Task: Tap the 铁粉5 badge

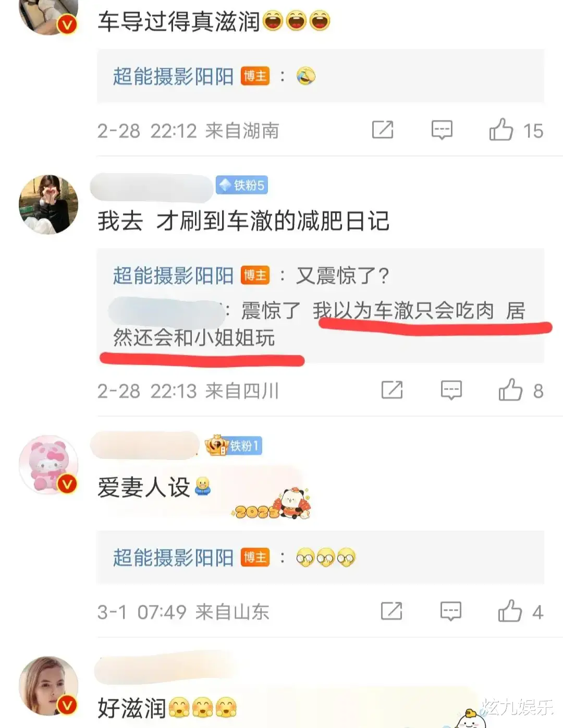Action: 242,185
